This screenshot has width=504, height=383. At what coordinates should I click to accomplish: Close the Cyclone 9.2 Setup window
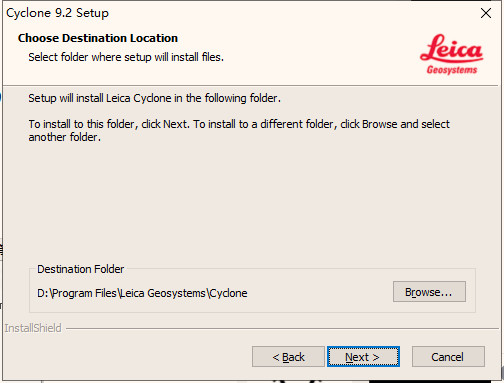tap(486, 13)
